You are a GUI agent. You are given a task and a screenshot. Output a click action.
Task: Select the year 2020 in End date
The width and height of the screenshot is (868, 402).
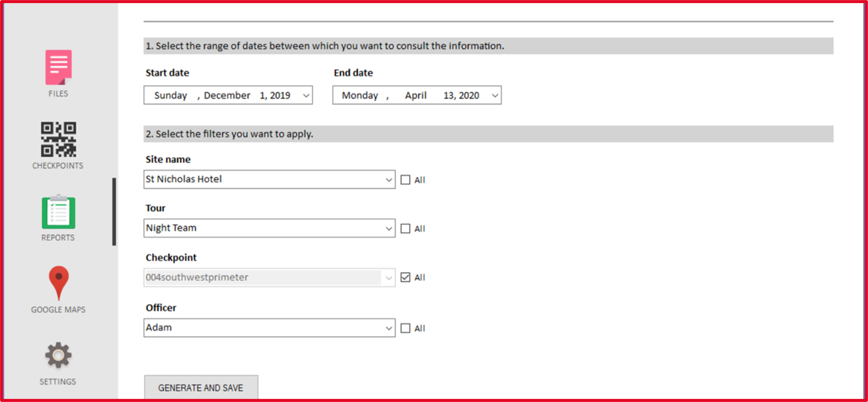[x=469, y=95]
